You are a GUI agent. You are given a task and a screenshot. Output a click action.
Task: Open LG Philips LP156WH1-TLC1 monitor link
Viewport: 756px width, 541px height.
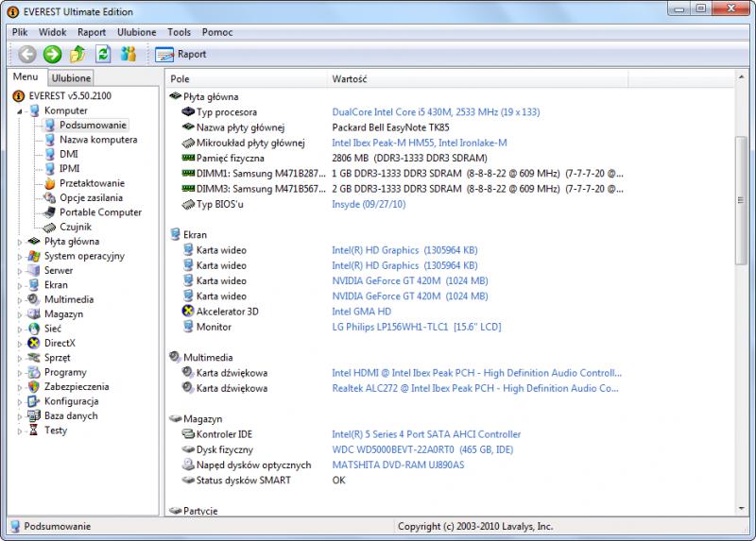(417, 327)
